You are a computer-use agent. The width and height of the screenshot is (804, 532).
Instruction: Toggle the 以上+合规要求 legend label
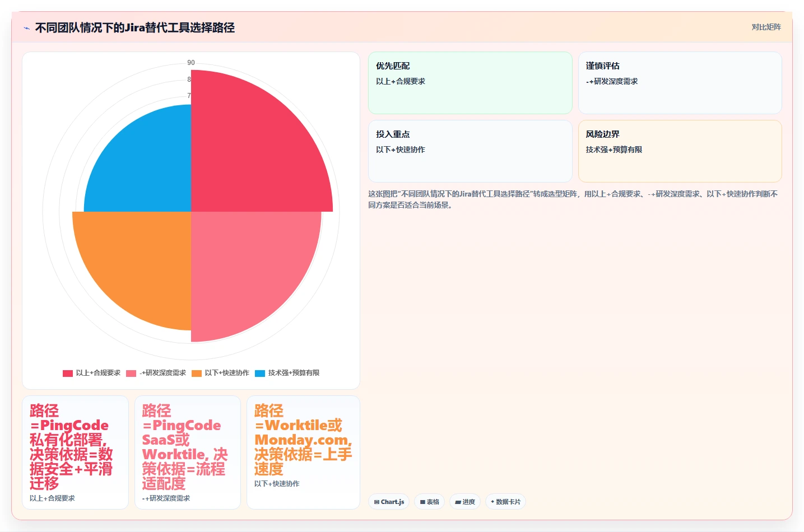point(98,373)
